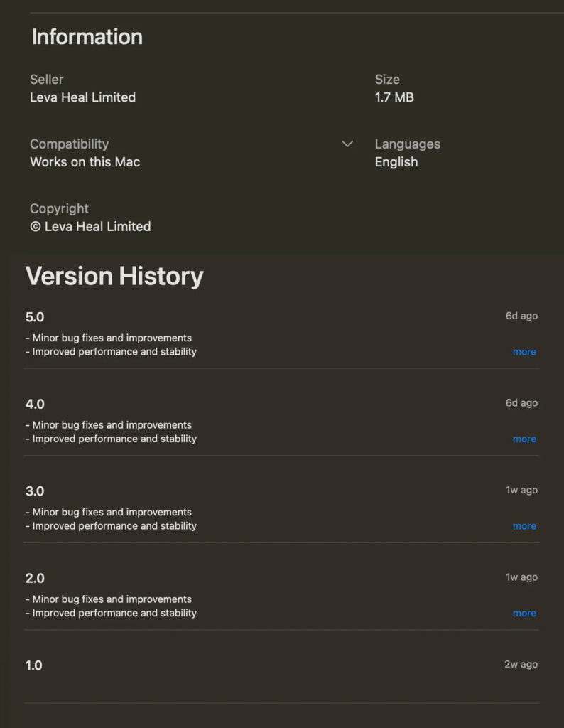
Task: Click the Version History heading
Action: (114, 276)
